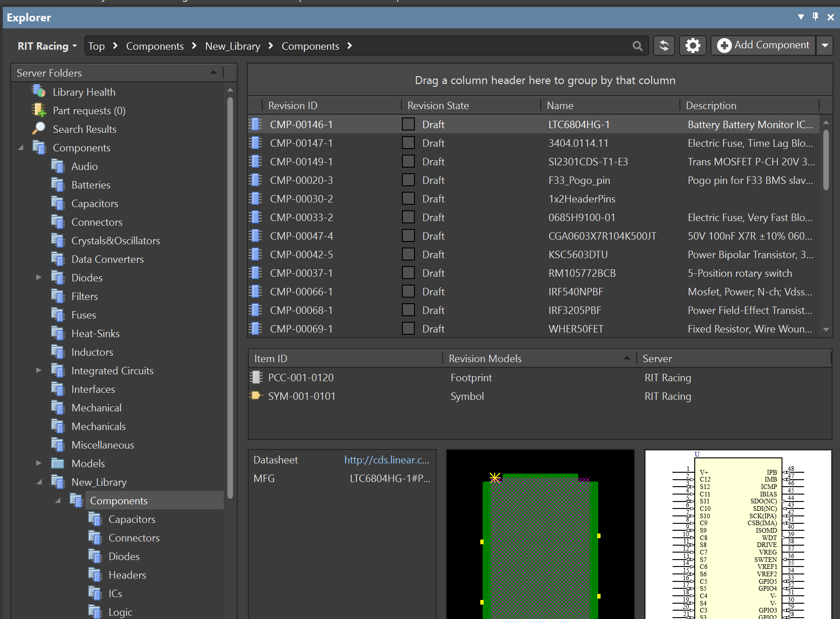Viewport: 840px width, 619px height.
Task: Toggle Draft checkbox for CMP-00147-1
Action: pos(408,143)
